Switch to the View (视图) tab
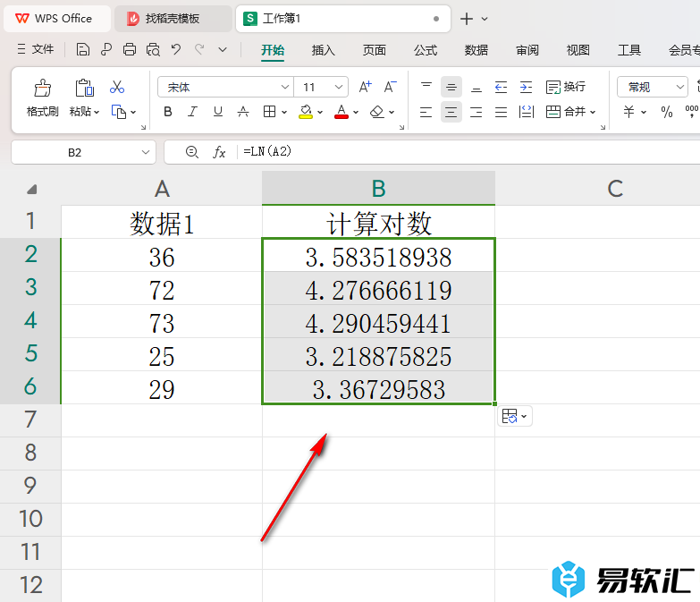Screen dimensions: 700x602 click(578, 50)
